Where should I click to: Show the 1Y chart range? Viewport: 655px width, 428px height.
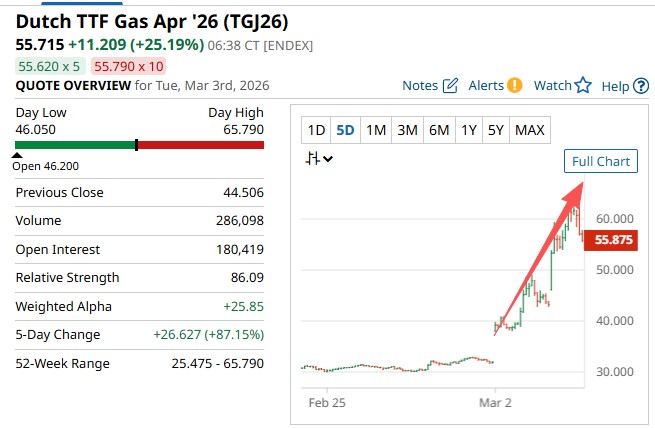467,130
